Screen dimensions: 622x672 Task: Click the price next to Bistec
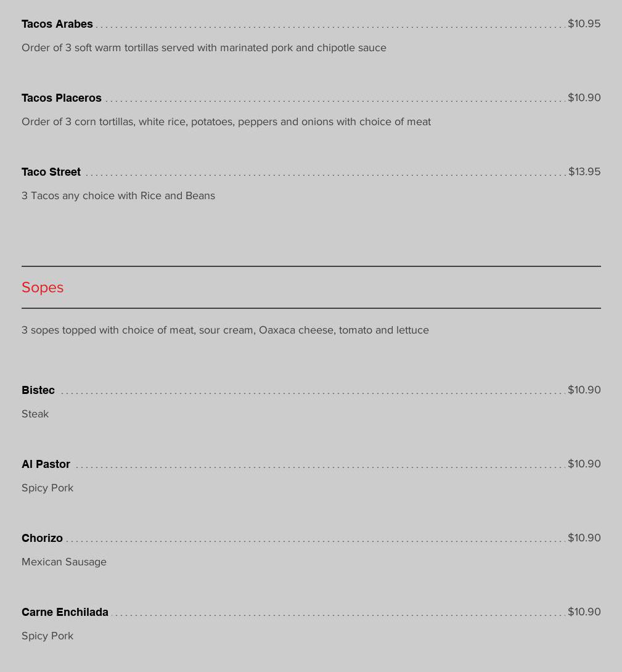[x=584, y=390]
